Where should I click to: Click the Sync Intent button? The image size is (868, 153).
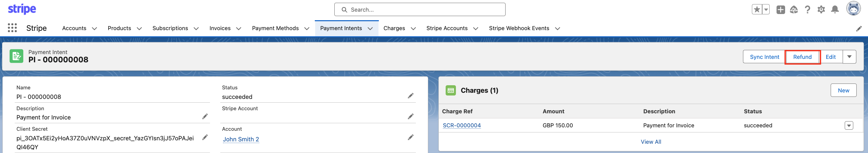[x=764, y=57]
